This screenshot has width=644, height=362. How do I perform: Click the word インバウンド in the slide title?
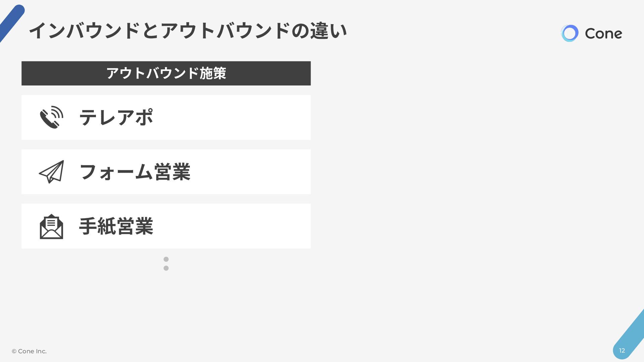[x=84, y=31]
